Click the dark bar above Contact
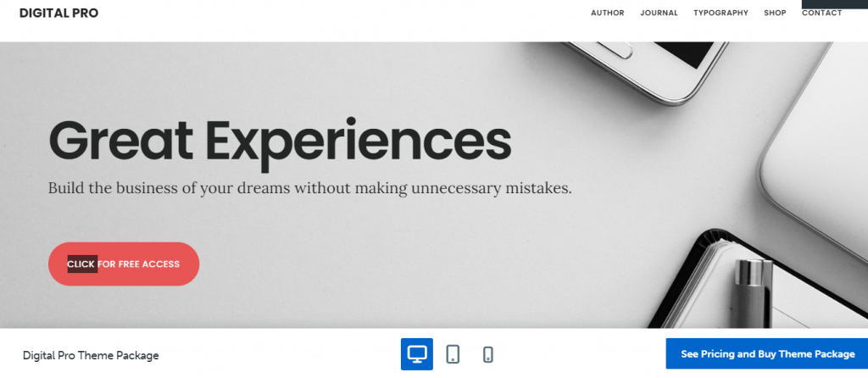 [835, 4]
